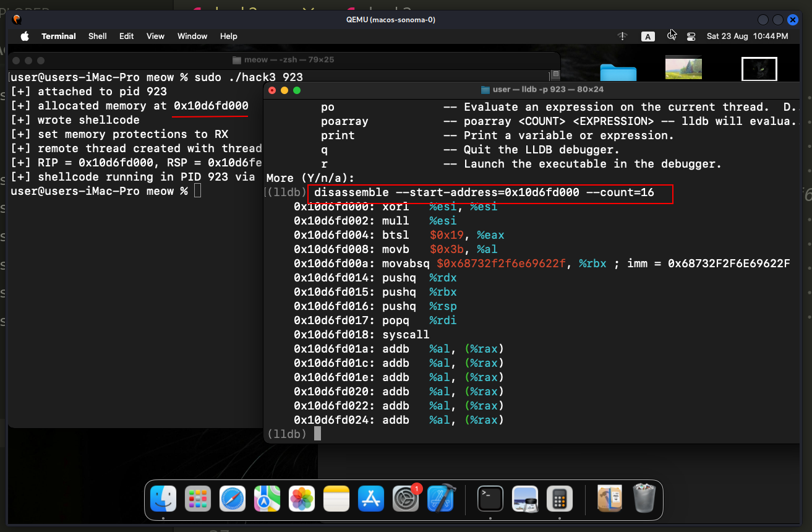
Task: Click the 'disassemble --start-address' command text
Action: (484, 192)
